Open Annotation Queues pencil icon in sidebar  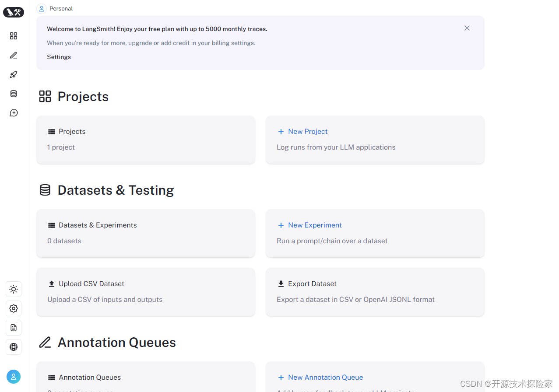click(14, 55)
